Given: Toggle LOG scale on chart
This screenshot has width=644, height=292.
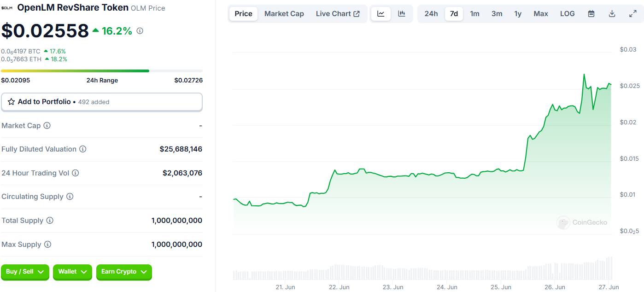Looking at the screenshot, I should coord(568,14).
